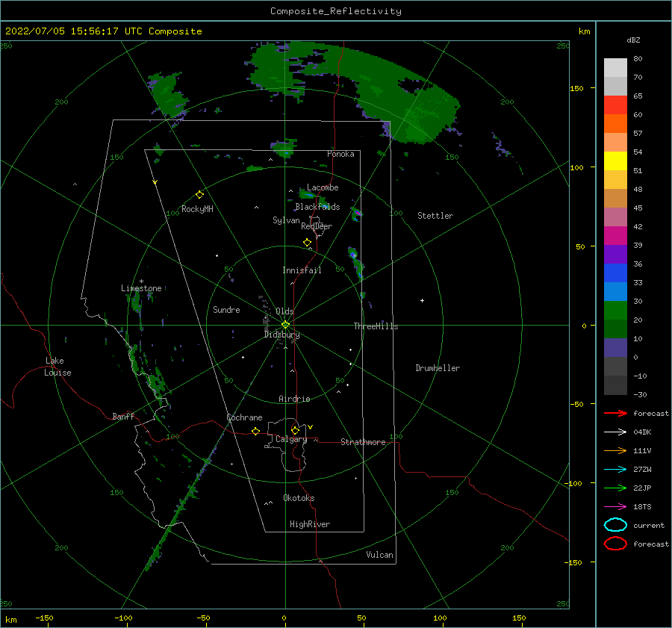
Task: Click the red forecast ellipse legend symbol
Action: pos(615,544)
